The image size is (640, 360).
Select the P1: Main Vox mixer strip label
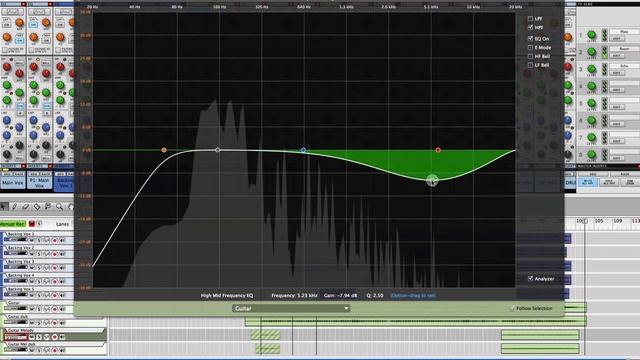pyautogui.click(x=40, y=182)
